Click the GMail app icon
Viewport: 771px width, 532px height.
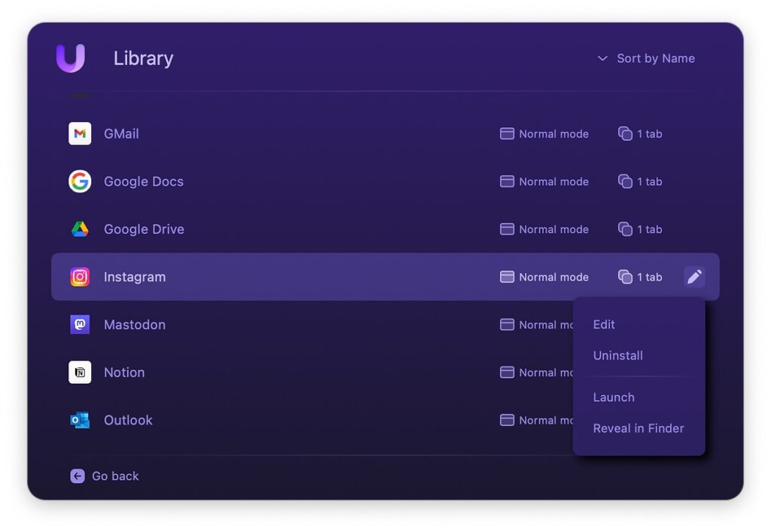point(80,134)
